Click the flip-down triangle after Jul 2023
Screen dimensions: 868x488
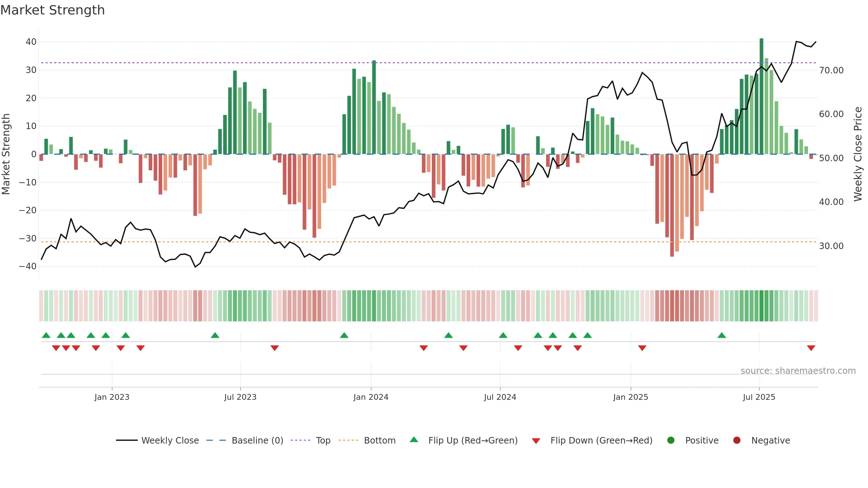pyautogui.click(x=275, y=348)
